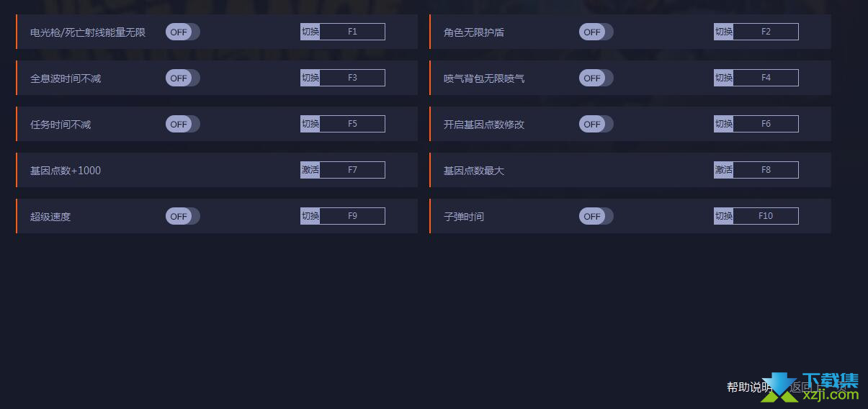The image size is (868, 409).
Task: Enable 子弹时间 toggle switch
Action: click(x=596, y=216)
